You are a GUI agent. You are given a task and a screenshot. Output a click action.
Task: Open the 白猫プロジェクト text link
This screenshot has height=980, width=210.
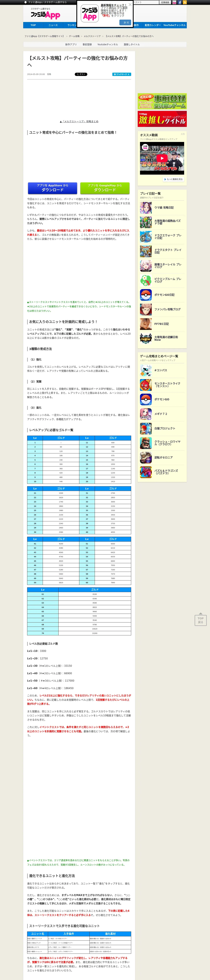pyautogui.click(x=165, y=428)
